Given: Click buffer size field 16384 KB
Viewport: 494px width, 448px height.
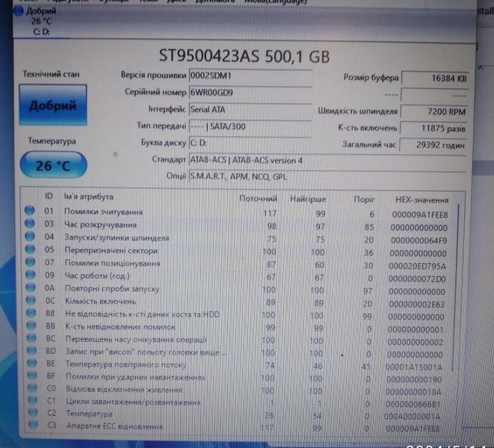Looking at the screenshot, I should point(435,78).
